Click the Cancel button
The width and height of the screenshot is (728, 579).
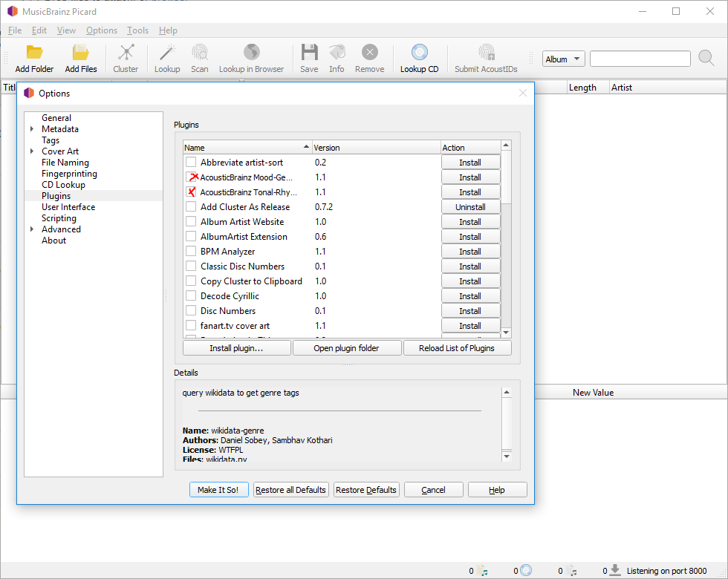[x=434, y=490]
